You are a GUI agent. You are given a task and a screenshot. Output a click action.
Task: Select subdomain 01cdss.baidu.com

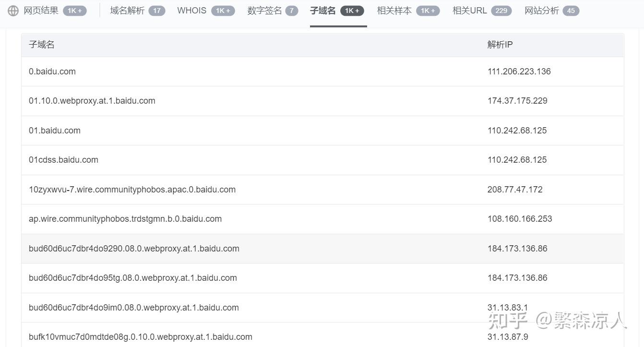(x=63, y=160)
